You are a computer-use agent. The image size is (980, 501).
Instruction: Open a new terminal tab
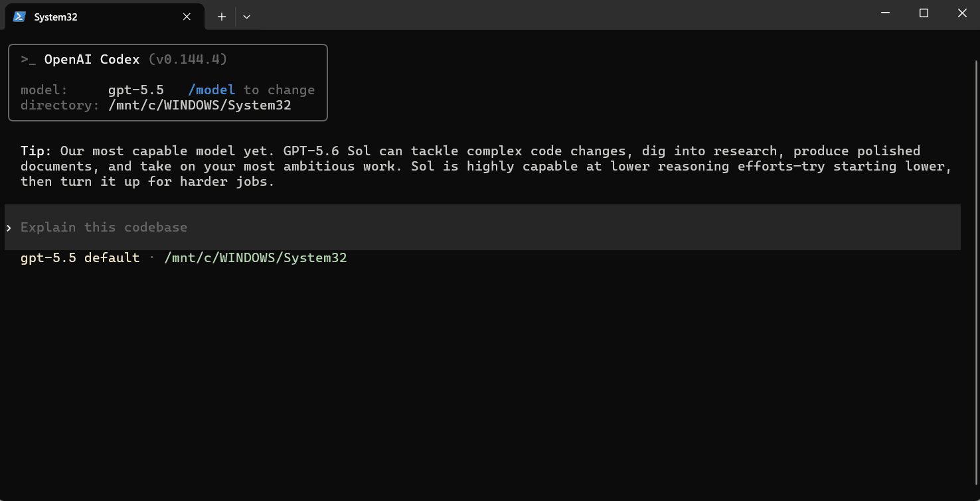[x=222, y=17]
